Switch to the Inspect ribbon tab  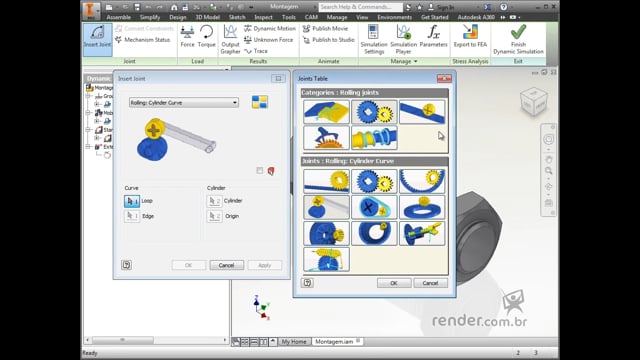[263, 17]
